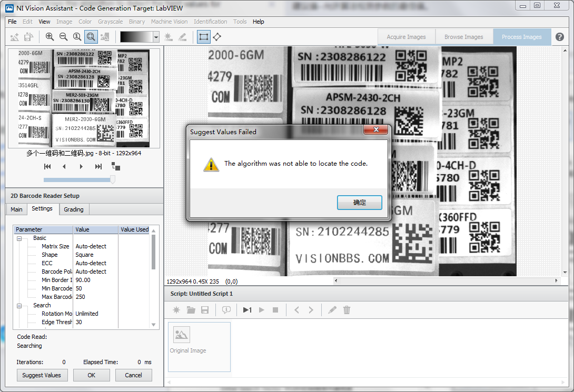Viewport: 574px width, 392px height.
Task: Click the ECC value Auto-detect
Action: 91,263
